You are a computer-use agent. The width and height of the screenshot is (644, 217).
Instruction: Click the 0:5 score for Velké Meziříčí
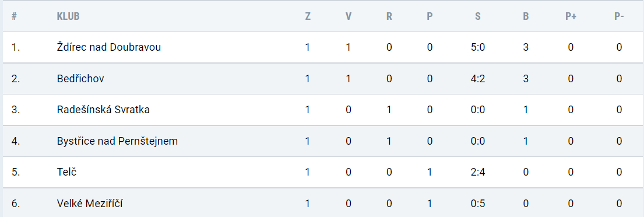478,204
